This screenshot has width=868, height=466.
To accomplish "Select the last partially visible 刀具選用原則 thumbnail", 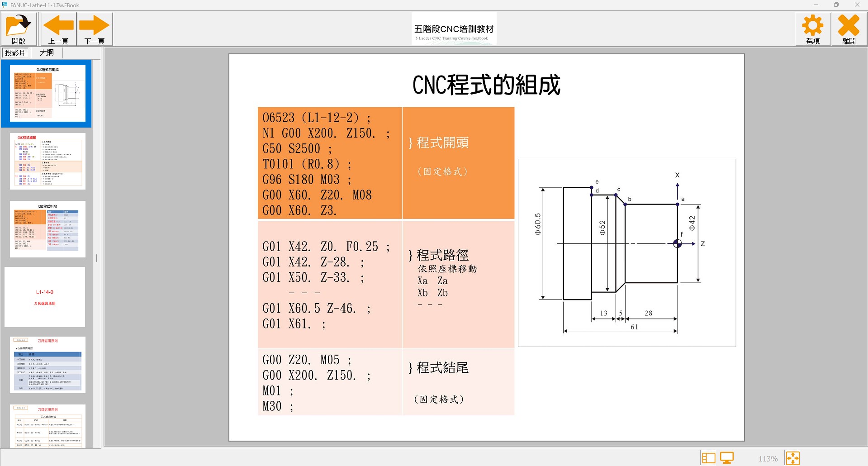I will click(47, 426).
